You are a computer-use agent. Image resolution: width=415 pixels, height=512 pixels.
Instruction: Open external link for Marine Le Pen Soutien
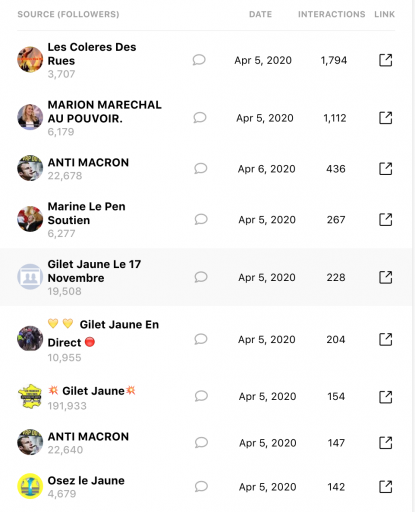(386, 220)
